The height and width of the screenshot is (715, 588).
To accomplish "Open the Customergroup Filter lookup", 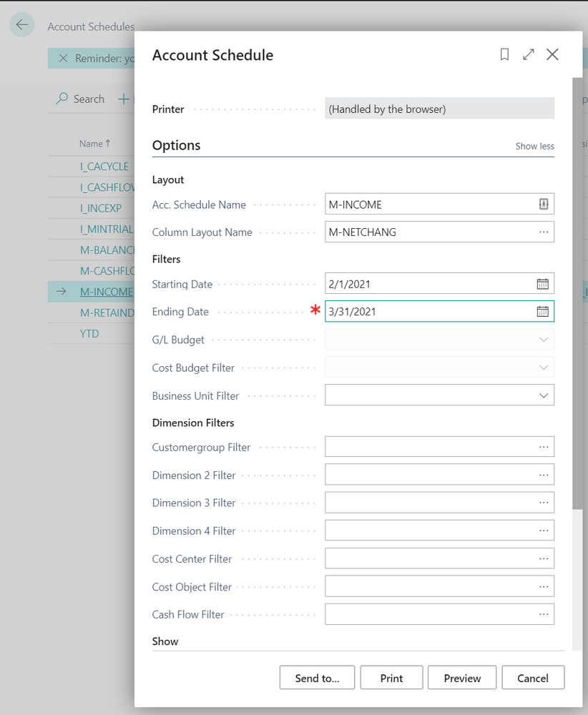I will coord(544,447).
